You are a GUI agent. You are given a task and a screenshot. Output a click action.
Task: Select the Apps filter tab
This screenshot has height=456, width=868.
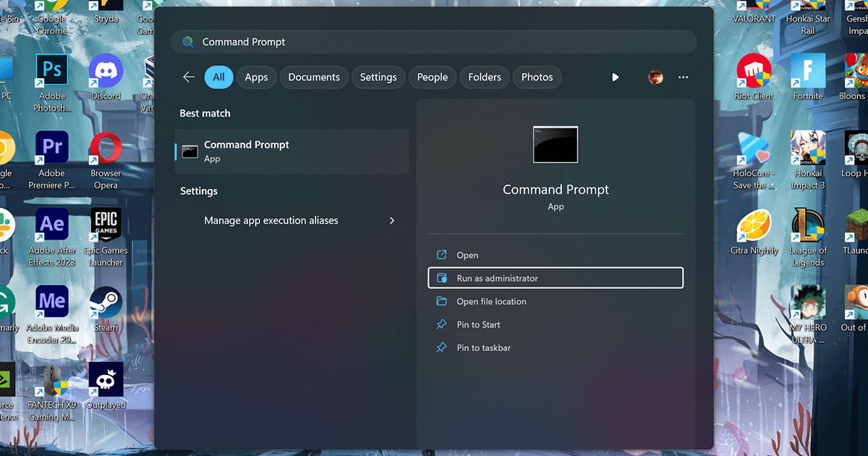coord(256,77)
